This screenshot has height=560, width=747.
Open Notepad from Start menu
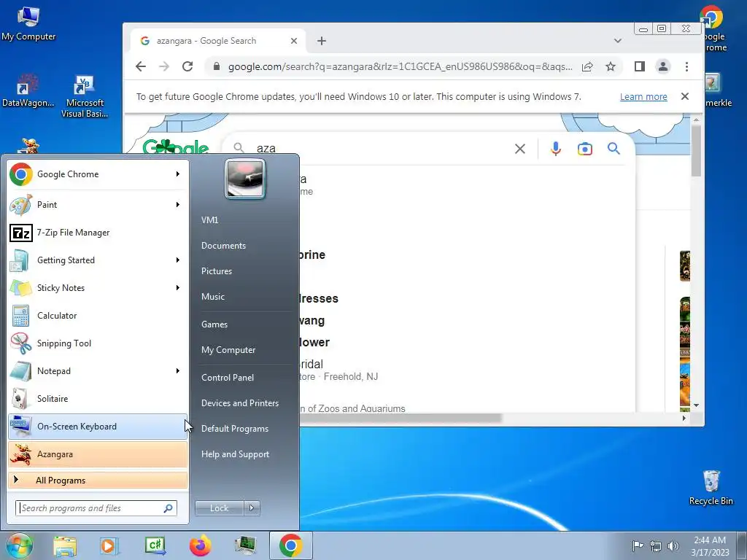tap(98, 370)
